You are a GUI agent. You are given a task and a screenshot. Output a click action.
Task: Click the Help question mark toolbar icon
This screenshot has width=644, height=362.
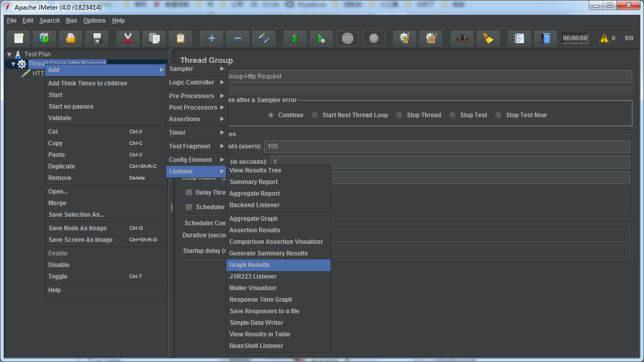546,38
